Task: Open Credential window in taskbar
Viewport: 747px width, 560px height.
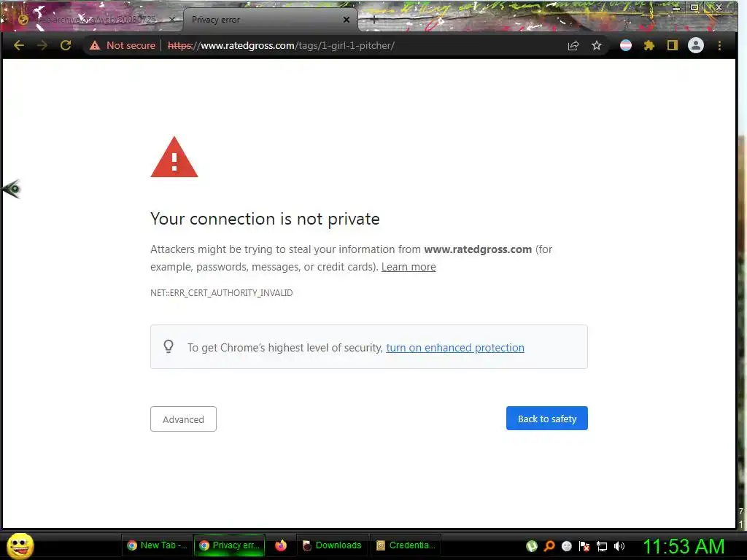Action: pyautogui.click(x=406, y=545)
